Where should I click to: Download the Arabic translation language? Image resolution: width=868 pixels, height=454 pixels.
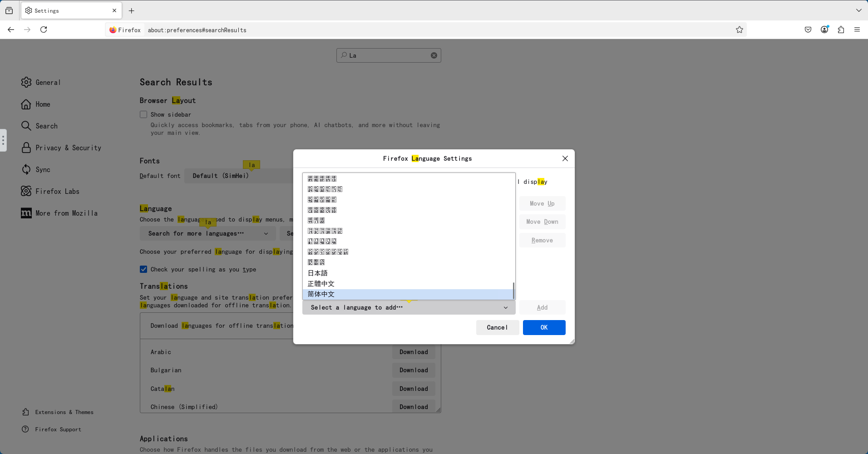pyautogui.click(x=414, y=352)
